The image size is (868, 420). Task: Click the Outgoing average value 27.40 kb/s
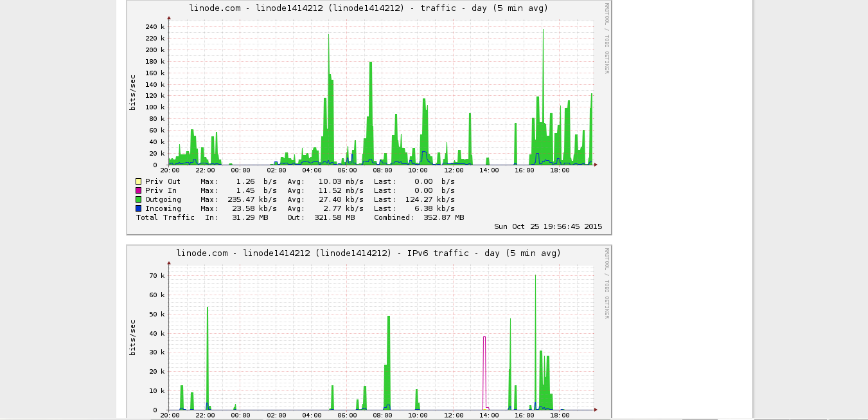[342, 199]
